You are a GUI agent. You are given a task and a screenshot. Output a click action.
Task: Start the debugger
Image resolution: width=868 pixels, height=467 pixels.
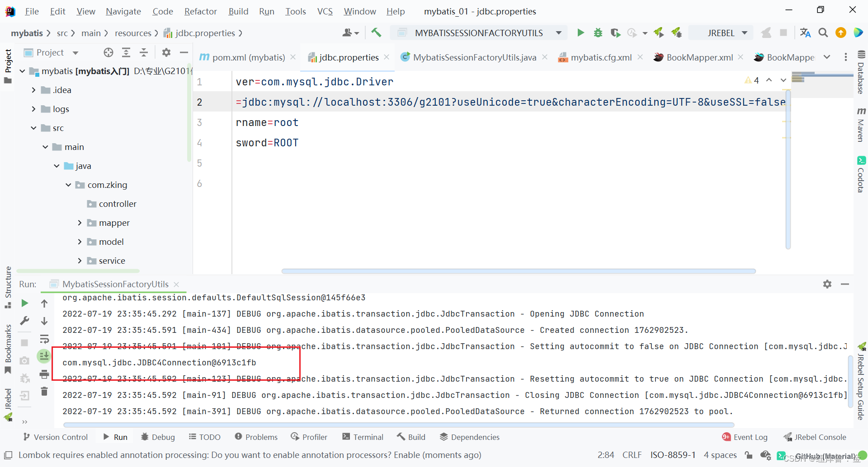[x=598, y=33]
